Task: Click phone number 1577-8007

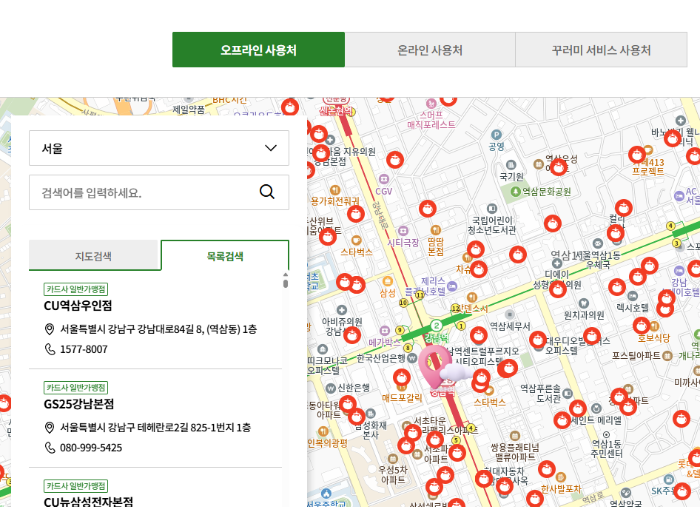Action: click(84, 349)
